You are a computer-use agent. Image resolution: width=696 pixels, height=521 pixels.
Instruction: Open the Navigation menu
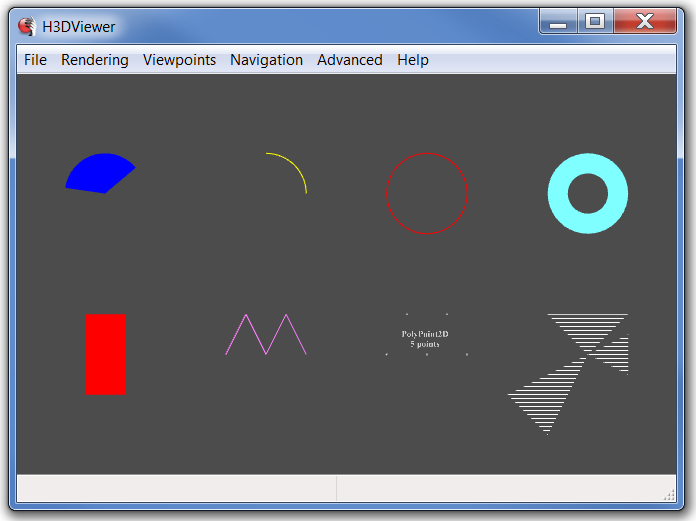(266, 60)
